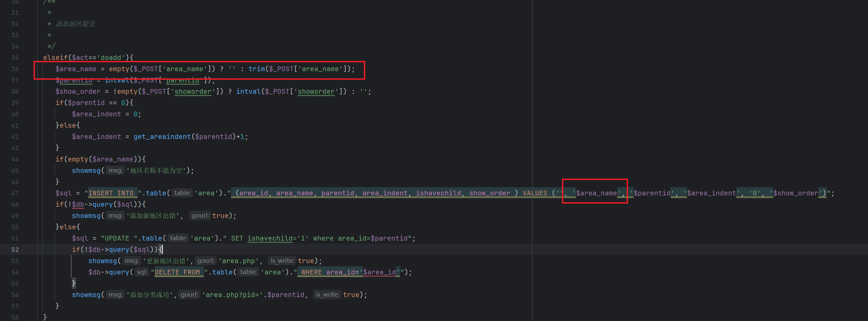Click the '地区名称不能为空' string
Image resolution: width=868 pixels, height=321 pixels.
pyautogui.click(x=156, y=170)
